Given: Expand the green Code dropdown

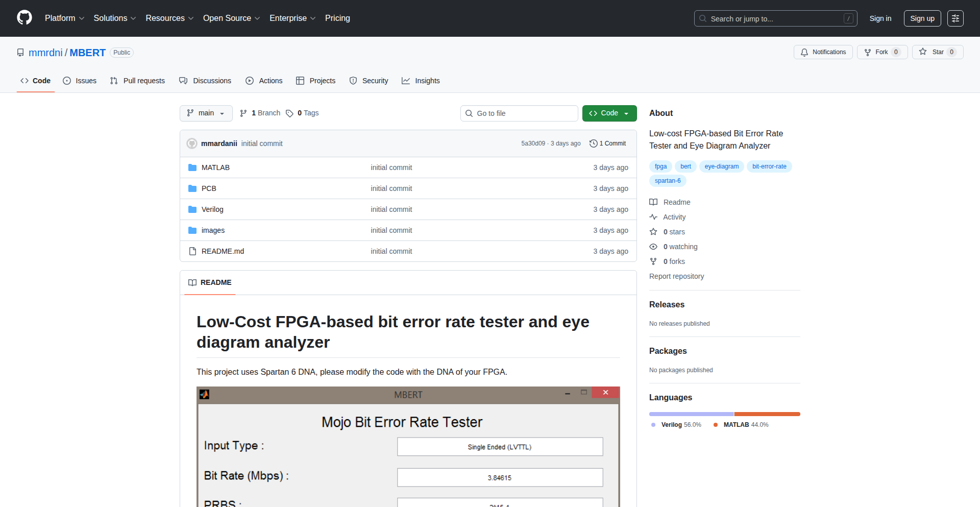Looking at the screenshot, I should pyautogui.click(x=609, y=113).
